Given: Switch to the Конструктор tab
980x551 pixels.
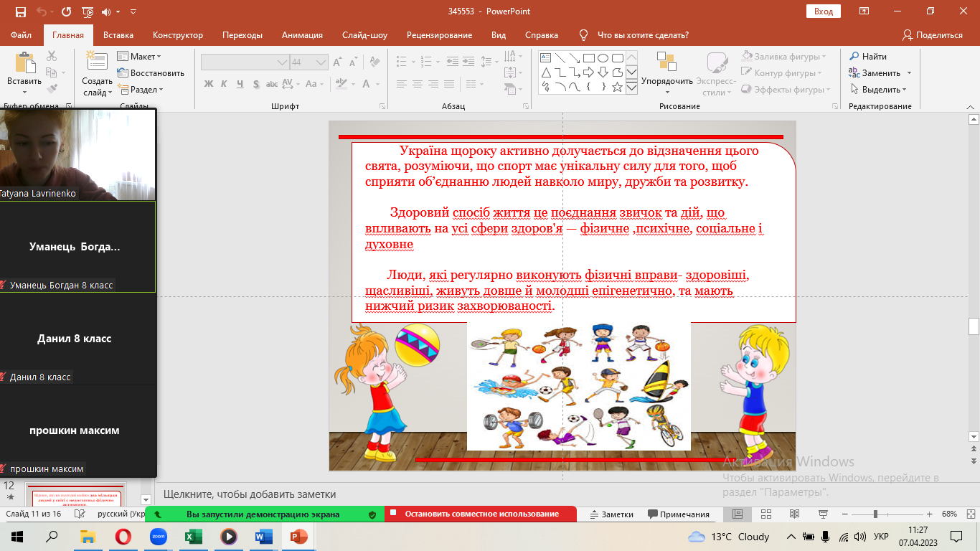Looking at the screenshot, I should pos(178,35).
